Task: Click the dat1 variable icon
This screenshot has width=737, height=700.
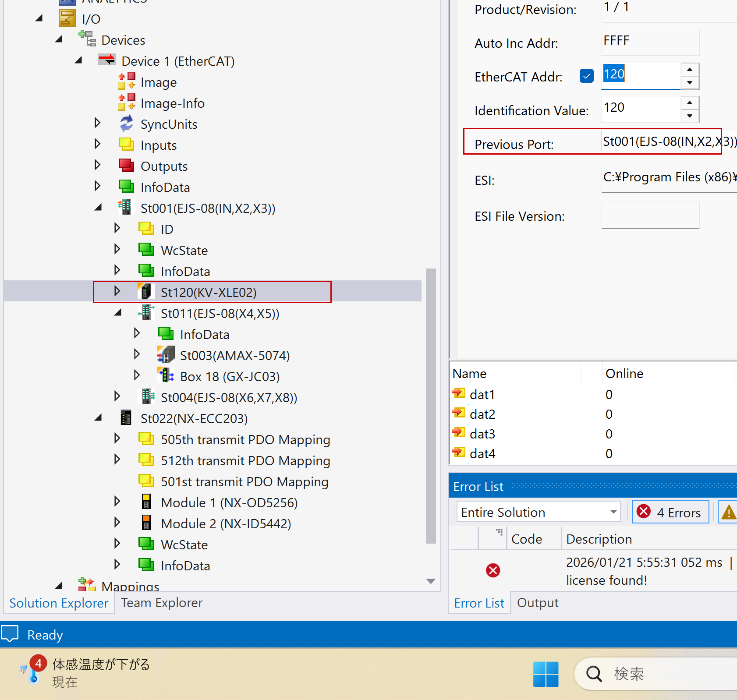Action: [459, 394]
